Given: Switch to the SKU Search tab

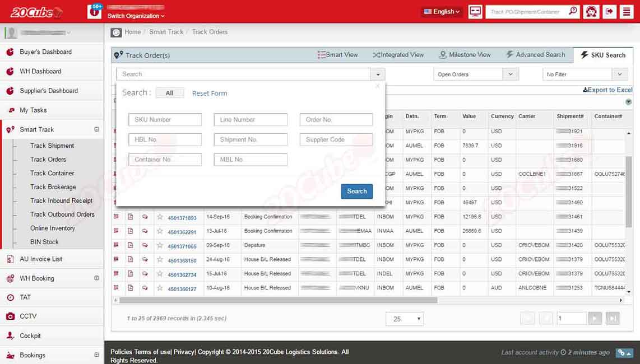Looking at the screenshot, I should [603, 55].
